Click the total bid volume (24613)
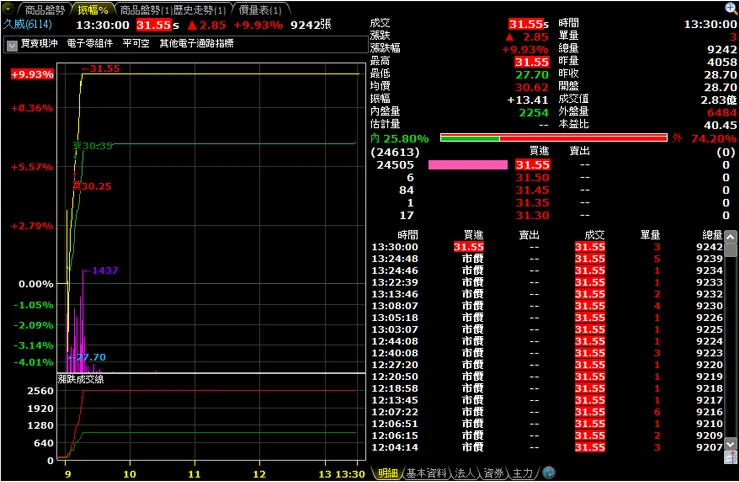 (x=395, y=152)
